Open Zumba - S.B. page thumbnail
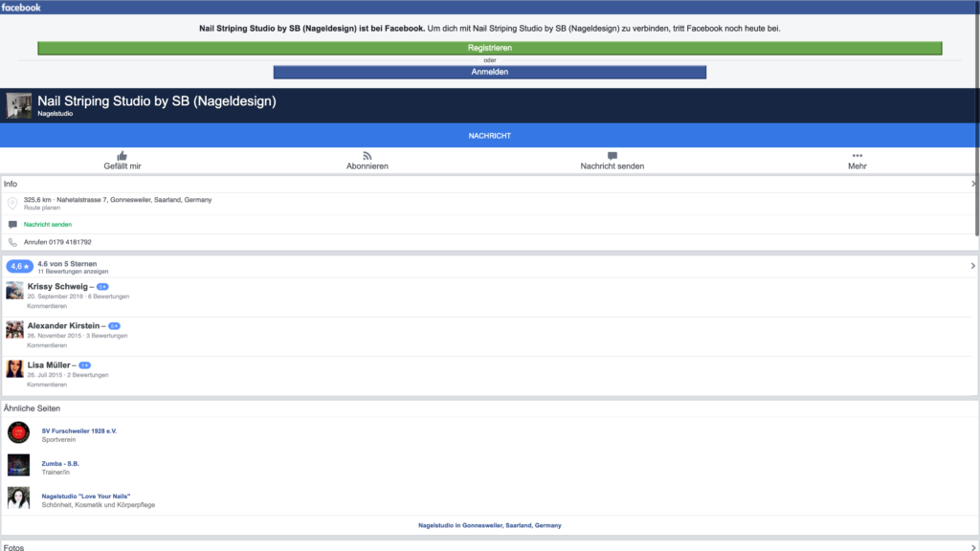 point(19,465)
